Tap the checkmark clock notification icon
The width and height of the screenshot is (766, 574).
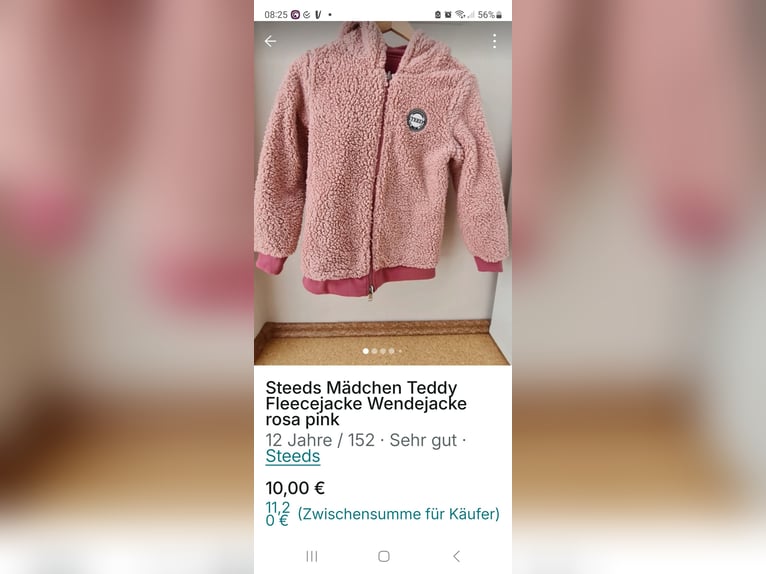(x=306, y=15)
